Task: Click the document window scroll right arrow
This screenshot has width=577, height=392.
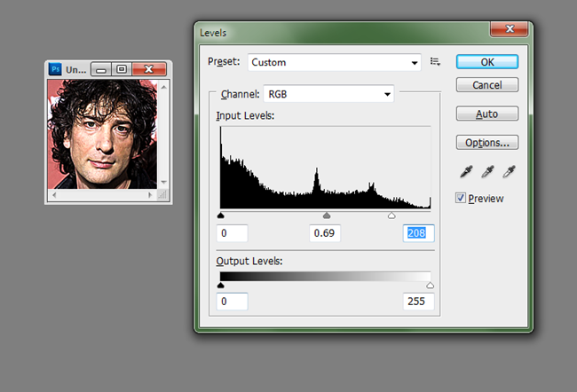Action: point(150,195)
